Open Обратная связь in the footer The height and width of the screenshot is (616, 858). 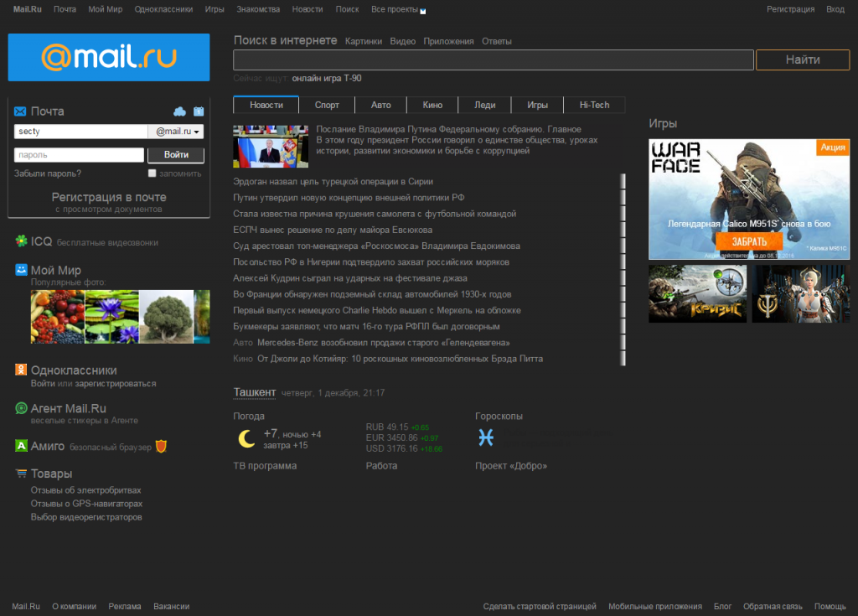point(773,606)
